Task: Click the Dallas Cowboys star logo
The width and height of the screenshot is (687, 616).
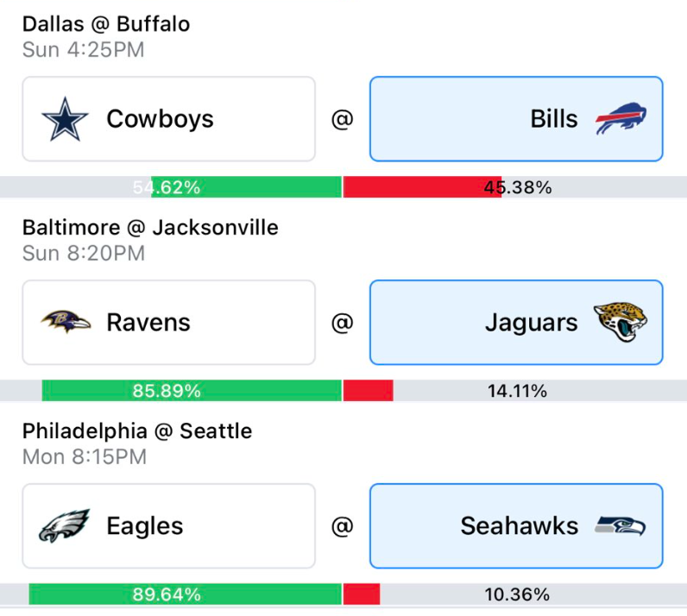Action: (65, 119)
